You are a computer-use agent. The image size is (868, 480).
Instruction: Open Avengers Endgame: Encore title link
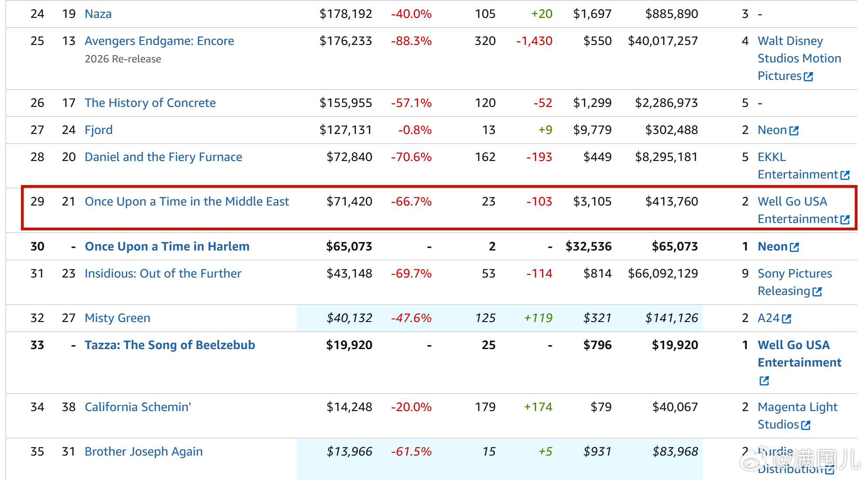[159, 41]
